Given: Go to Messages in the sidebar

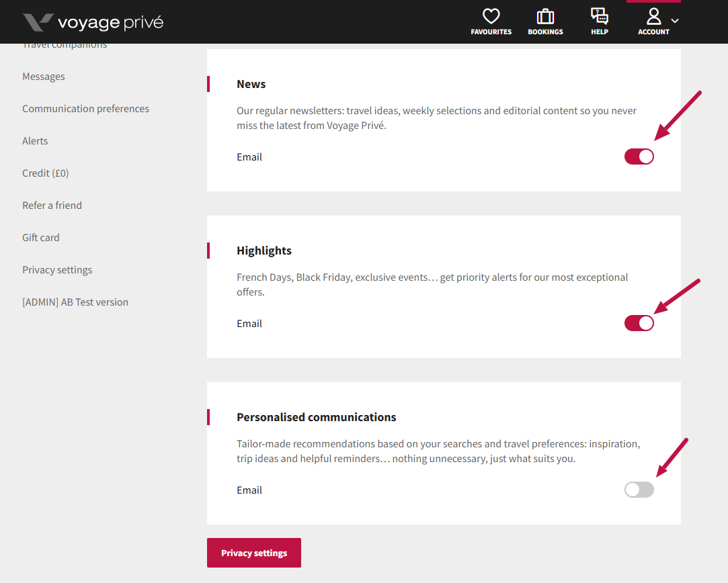Looking at the screenshot, I should pyautogui.click(x=44, y=77).
